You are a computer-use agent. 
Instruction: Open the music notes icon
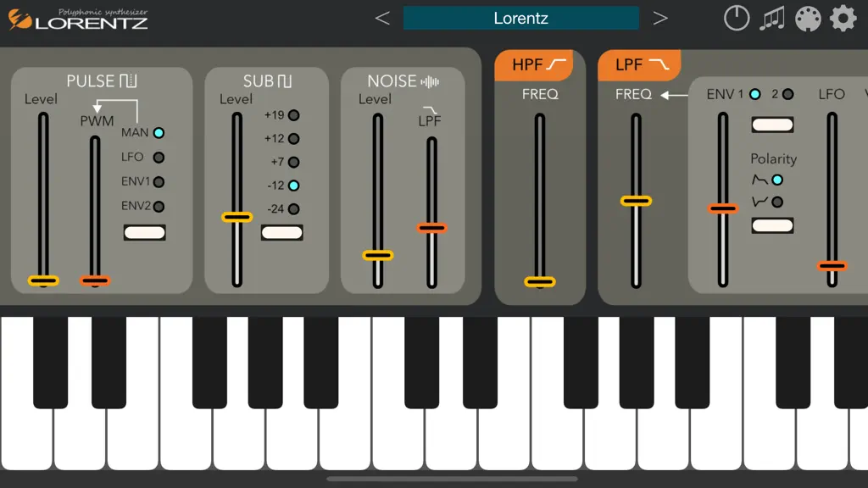point(772,19)
